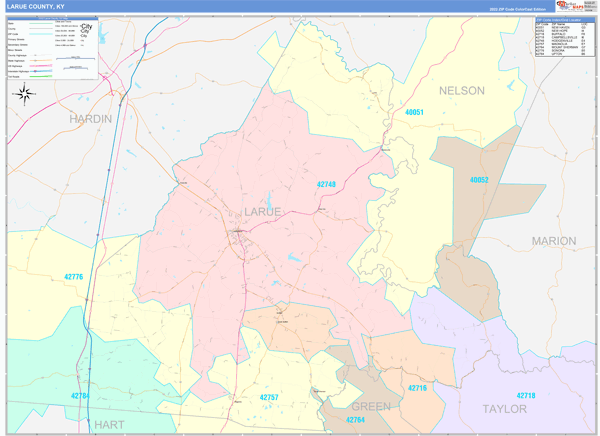The height and width of the screenshot is (436, 600).
Task: Select the 40051 ZIP code label
Action: point(414,112)
